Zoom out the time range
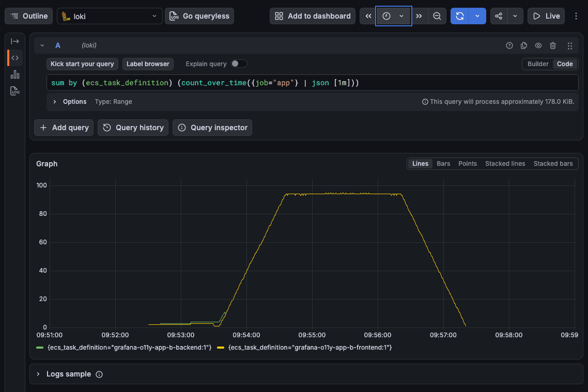 coord(437,16)
